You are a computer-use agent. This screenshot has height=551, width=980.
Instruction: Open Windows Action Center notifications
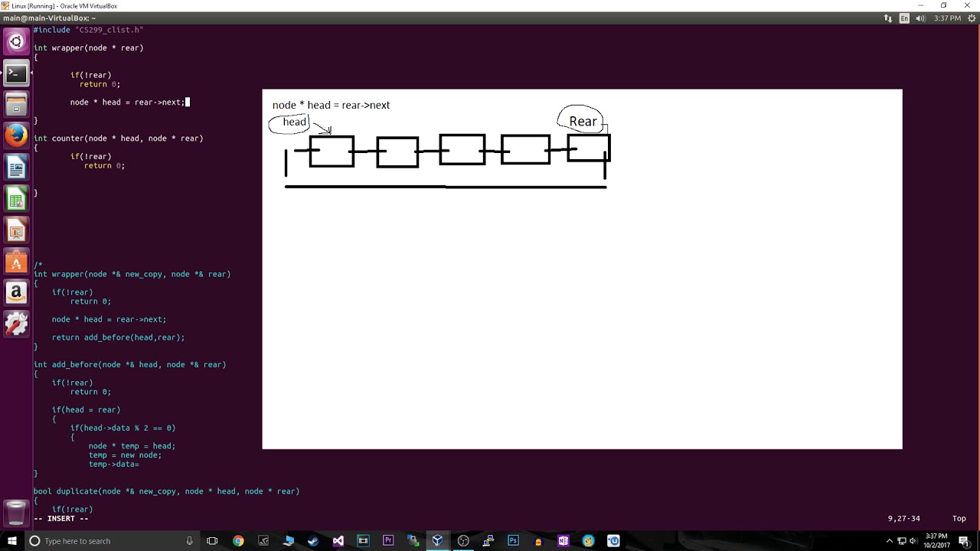click(x=964, y=540)
